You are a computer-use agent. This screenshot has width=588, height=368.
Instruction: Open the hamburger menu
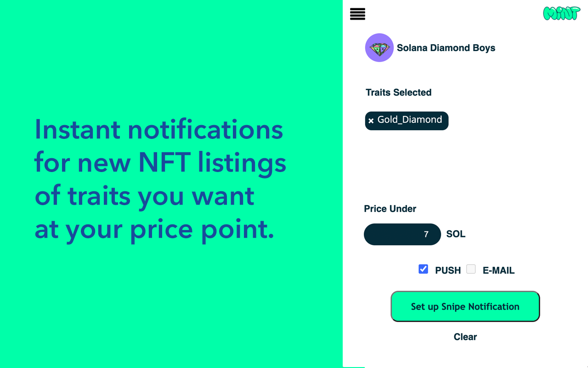tap(357, 14)
